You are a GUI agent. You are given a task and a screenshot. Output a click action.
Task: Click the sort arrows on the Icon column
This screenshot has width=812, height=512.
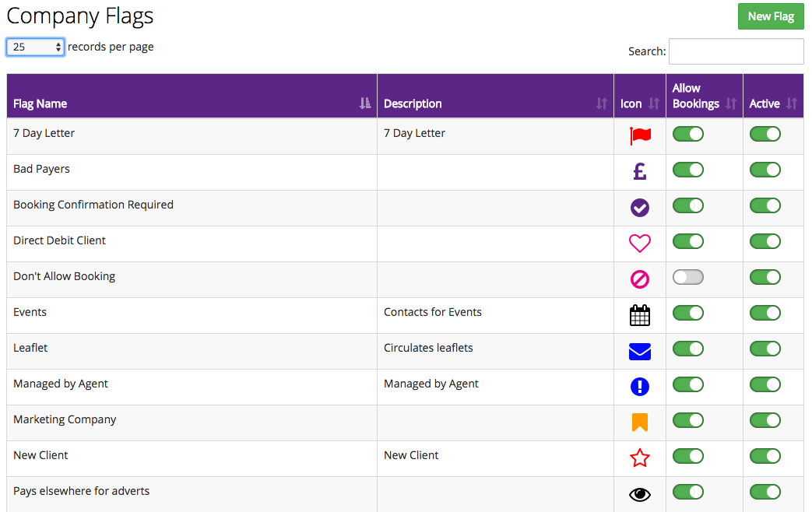point(652,103)
